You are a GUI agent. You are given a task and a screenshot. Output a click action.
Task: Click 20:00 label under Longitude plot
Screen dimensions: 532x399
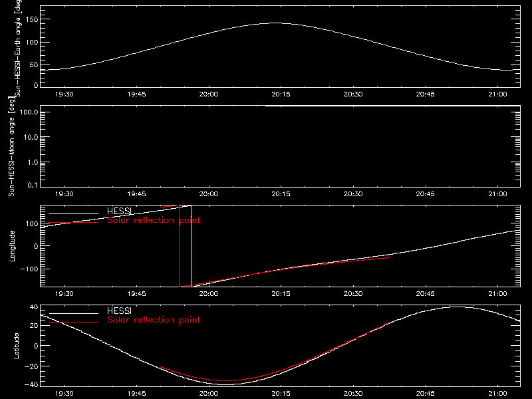[x=209, y=294]
